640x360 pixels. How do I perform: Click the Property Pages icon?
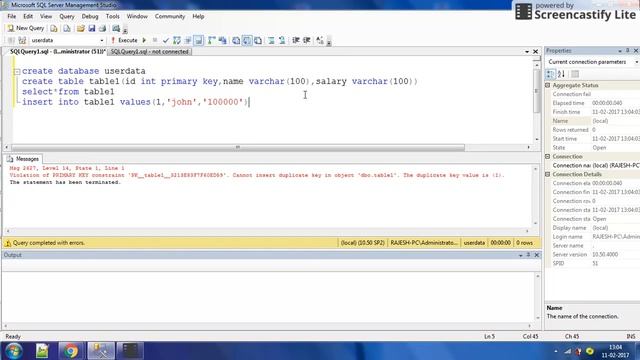pos(575,74)
